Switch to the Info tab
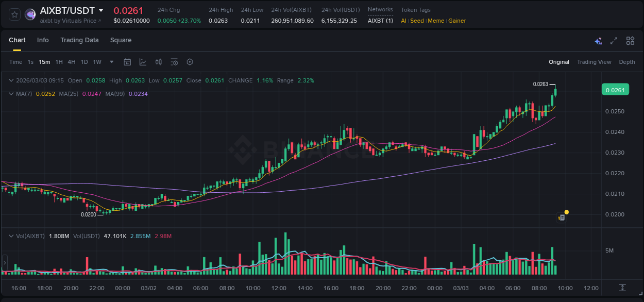 coord(43,40)
